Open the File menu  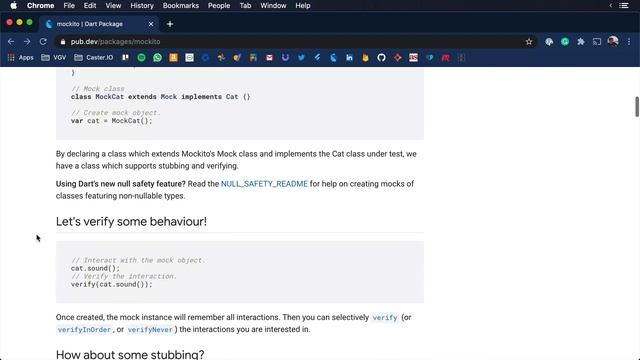(x=69, y=6)
